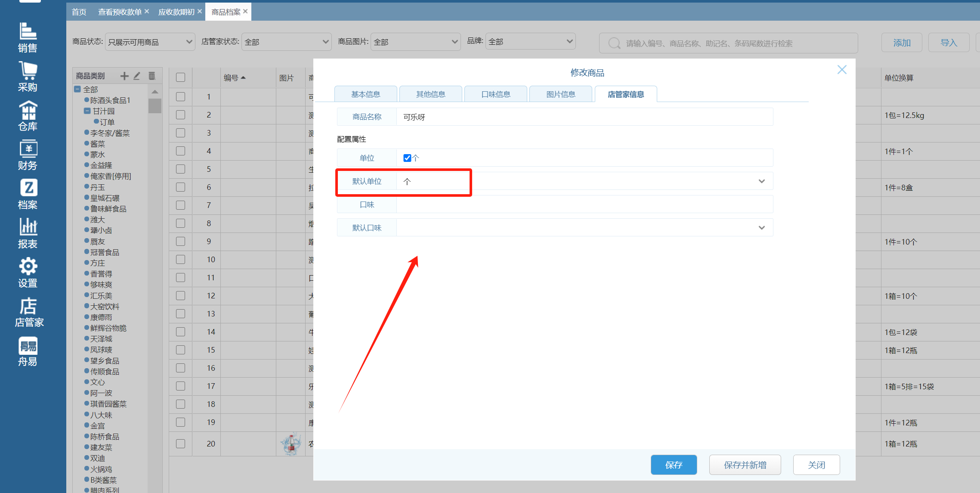Expand the 默认口味 dropdown
The height and width of the screenshot is (493, 980).
tap(761, 228)
